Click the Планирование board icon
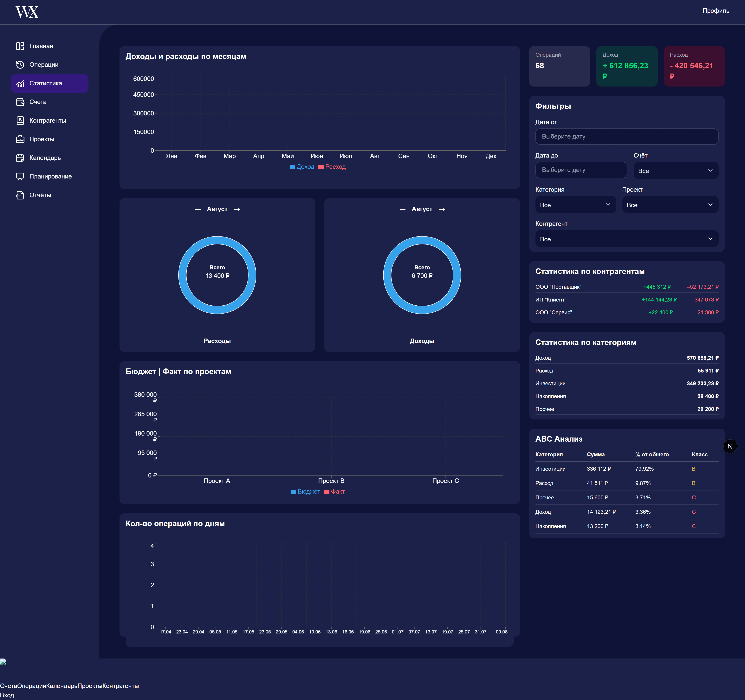 tap(20, 177)
